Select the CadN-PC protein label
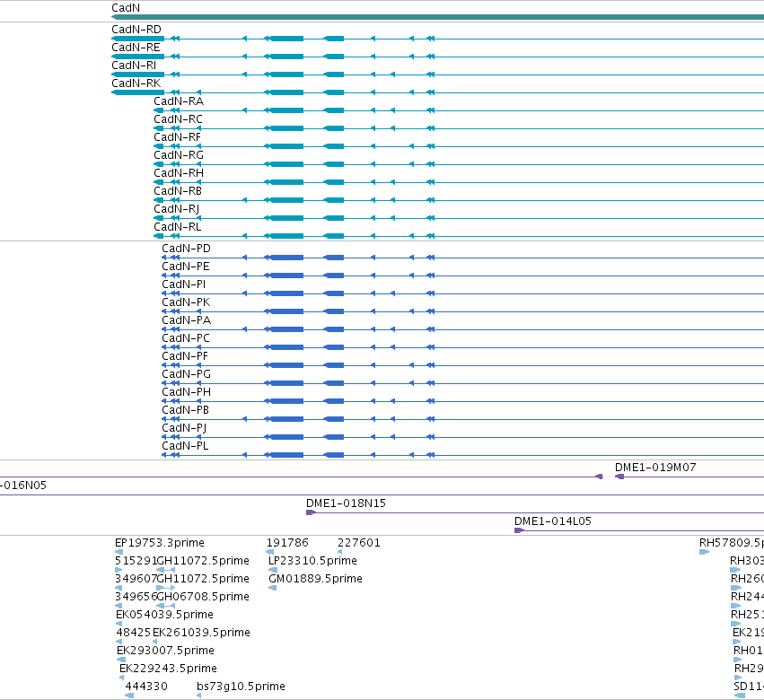 pos(186,338)
